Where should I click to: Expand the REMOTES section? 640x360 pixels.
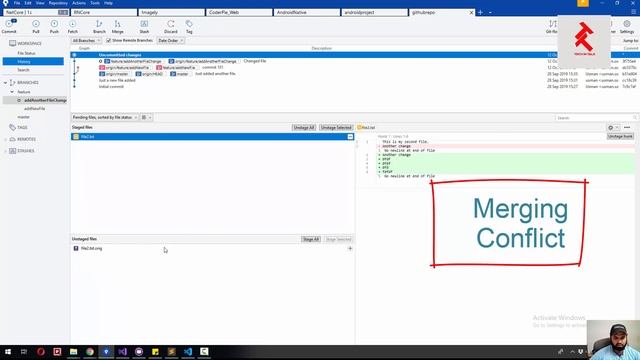click(5, 139)
